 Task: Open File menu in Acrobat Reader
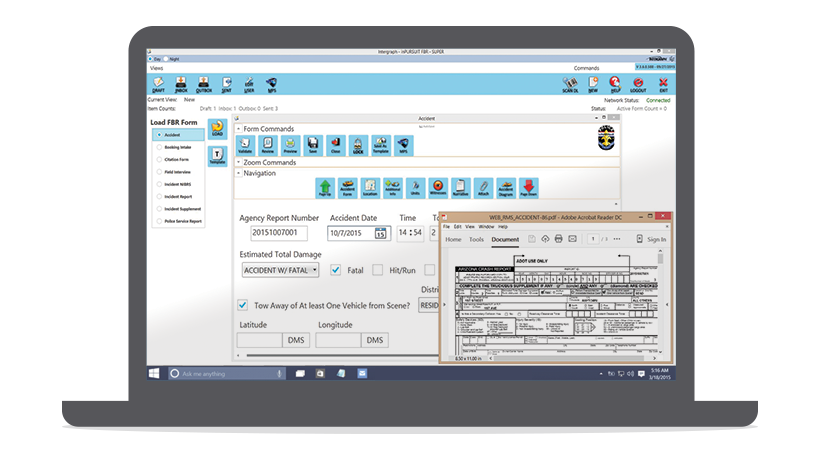click(446, 227)
